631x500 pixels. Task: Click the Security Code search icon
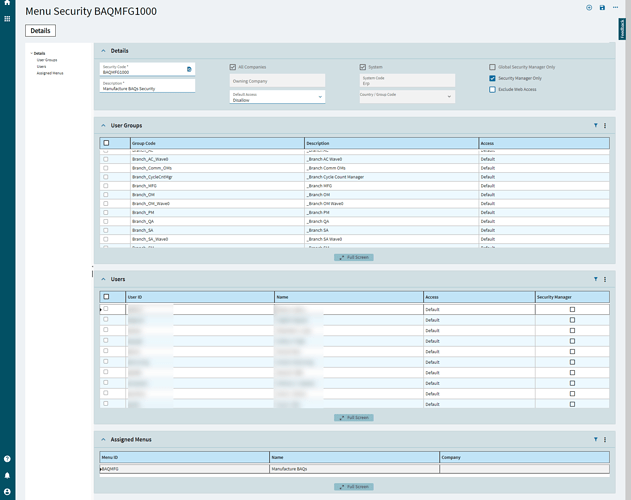(189, 69)
